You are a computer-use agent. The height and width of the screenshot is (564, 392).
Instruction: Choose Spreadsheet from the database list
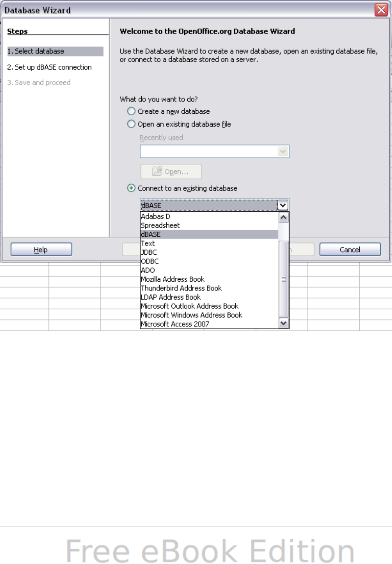point(209,225)
